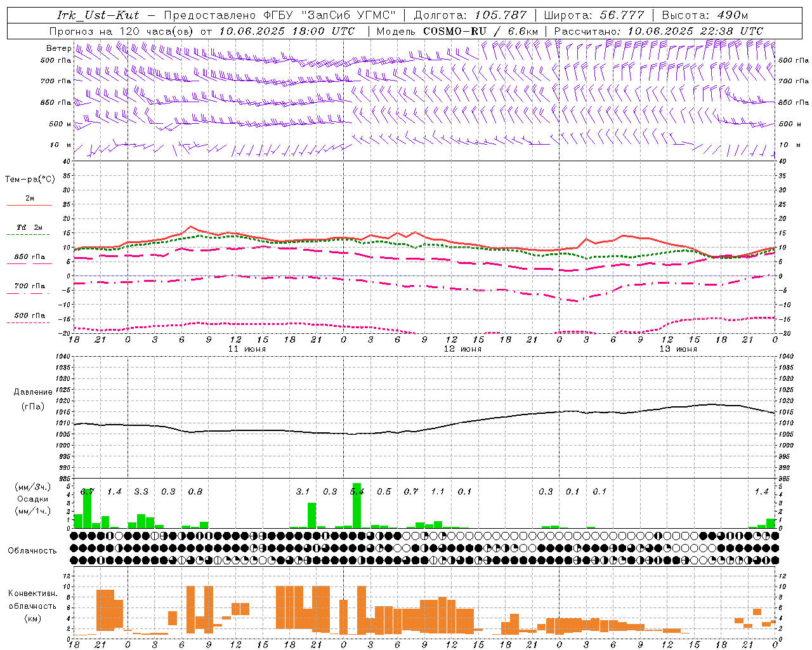Click the station title Irk_Ust-Kut
This screenshot has height=650, width=812.
pyautogui.click(x=98, y=15)
